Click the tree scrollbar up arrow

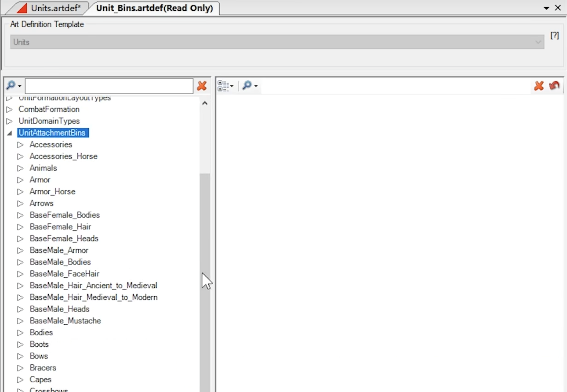205,103
